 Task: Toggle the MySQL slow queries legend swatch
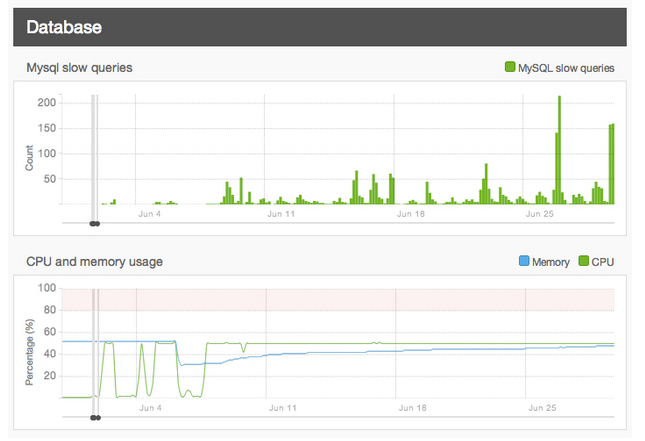click(510, 67)
